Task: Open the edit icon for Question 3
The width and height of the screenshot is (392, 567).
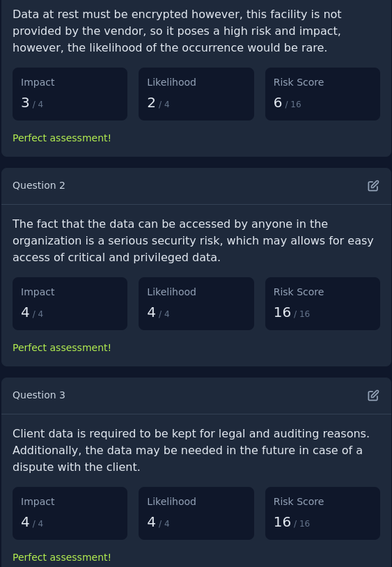Action: click(x=373, y=395)
